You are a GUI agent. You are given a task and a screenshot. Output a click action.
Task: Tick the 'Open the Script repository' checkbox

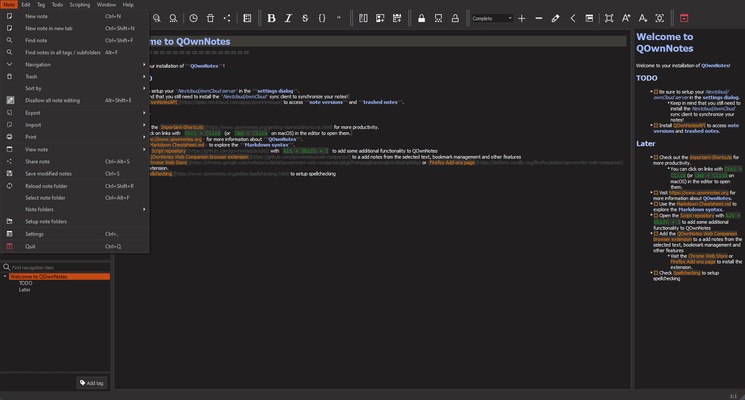[656, 216]
